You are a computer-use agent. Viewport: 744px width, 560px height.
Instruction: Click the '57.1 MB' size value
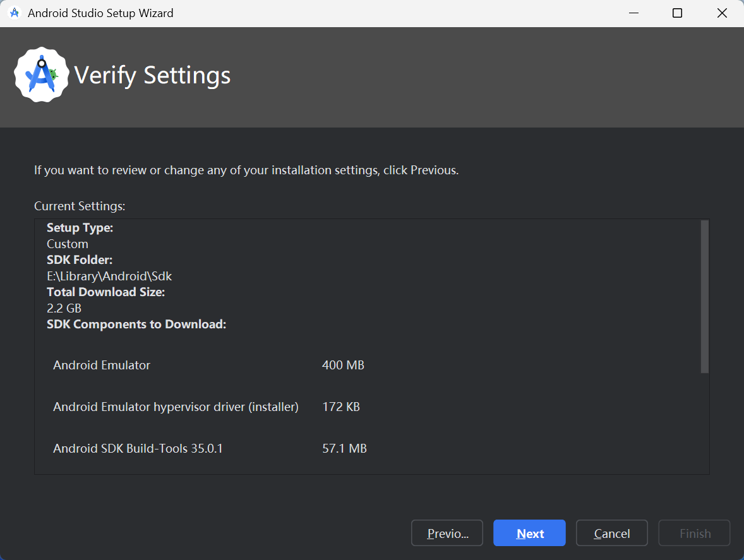point(344,449)
